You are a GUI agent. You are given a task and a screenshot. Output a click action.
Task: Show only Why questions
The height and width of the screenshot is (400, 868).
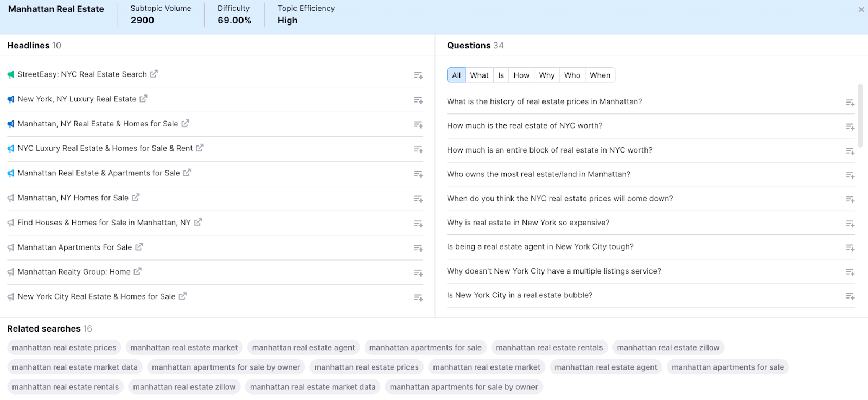(x=547, y=75)
